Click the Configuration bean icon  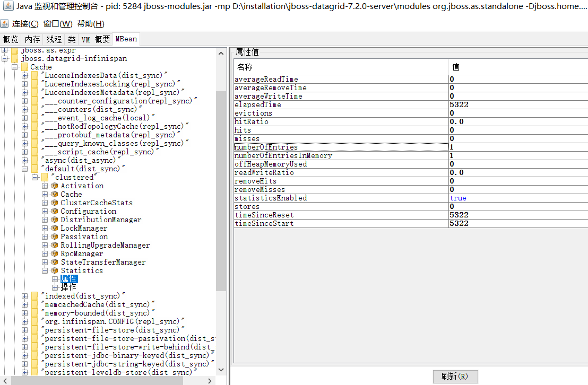pyautogui.click(x=54, y=211)
